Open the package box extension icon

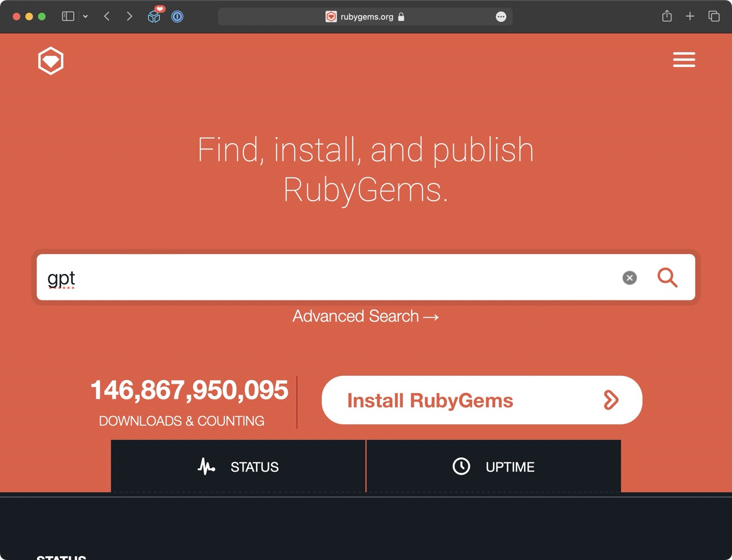click(x=154, y=17)
